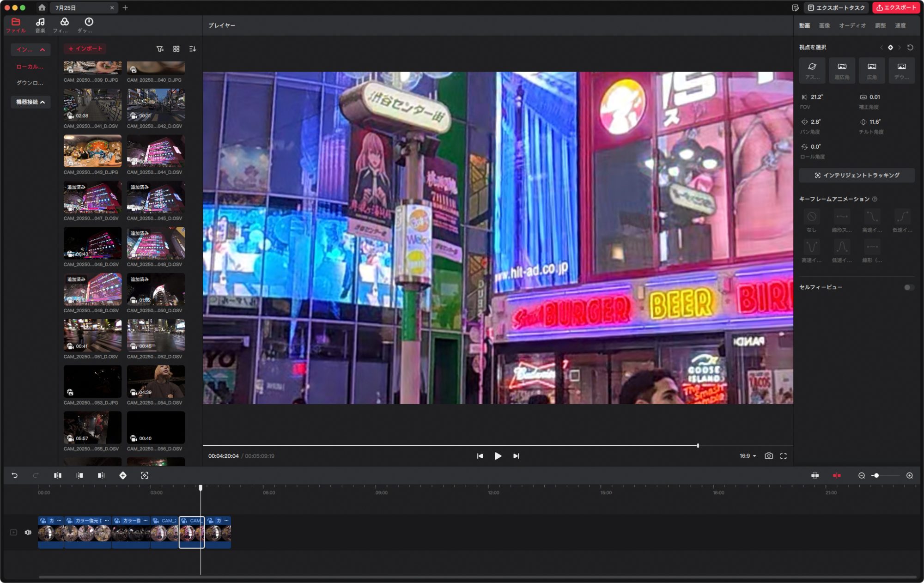
Task: Open エクスポートタスク list
Action: (836, 8)
